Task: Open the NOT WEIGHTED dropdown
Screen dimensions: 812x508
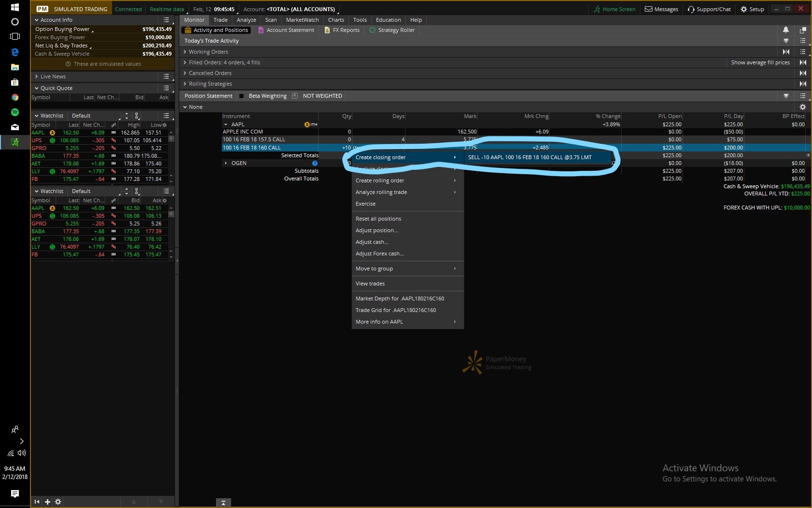Action: pyautogui.click(x=322, y=96)
